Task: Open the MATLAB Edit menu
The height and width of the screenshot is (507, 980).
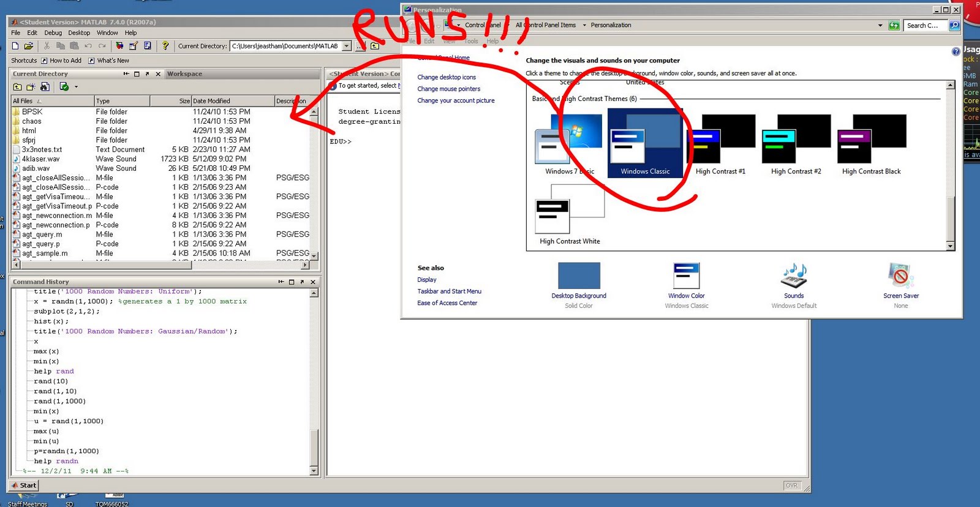Action: tap(32, 33)
